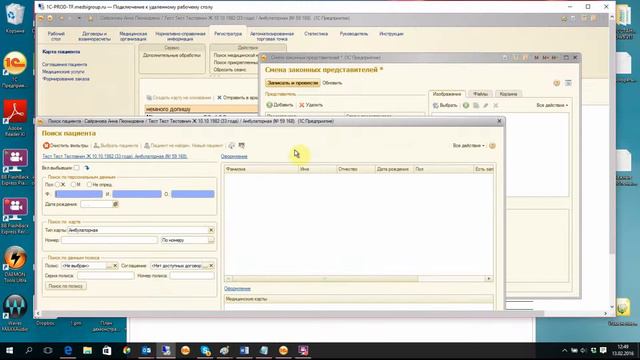
Task: Click right arrow of results horizontal scrollbar
Action: point(489,279)
